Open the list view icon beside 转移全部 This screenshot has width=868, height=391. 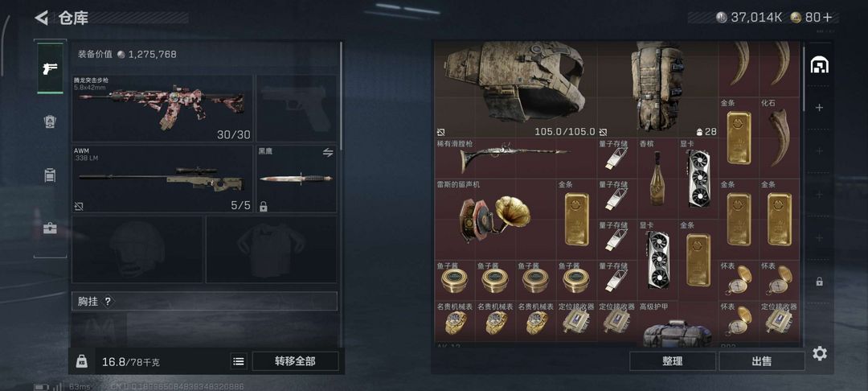click(239, 362)
